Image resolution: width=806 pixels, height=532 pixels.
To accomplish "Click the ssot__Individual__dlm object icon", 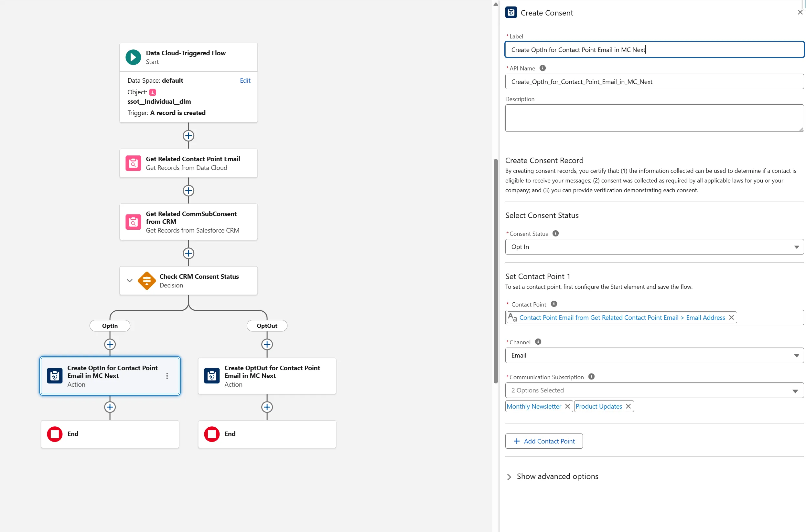I will point(153,92).
